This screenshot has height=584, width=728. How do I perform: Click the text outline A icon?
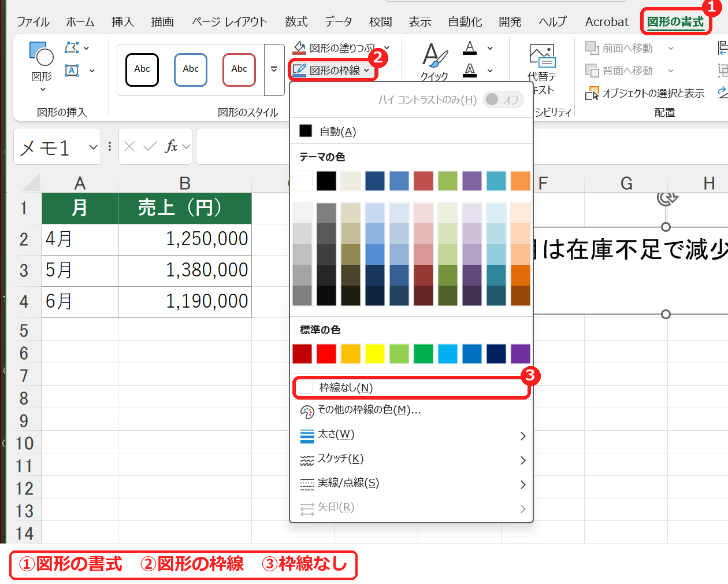470,71
